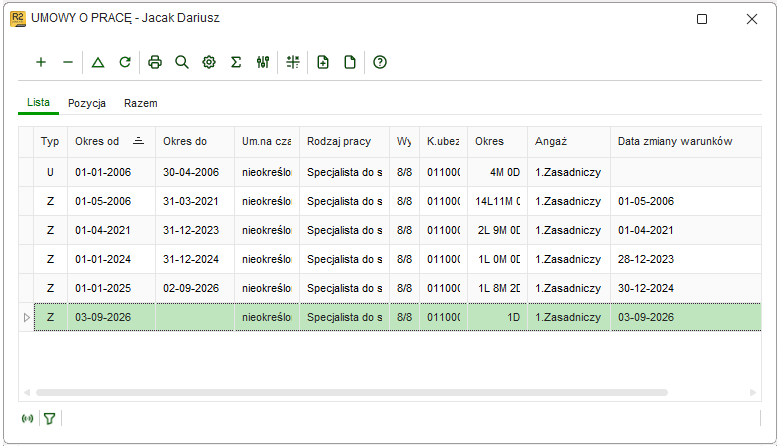Viewport: 779px width, 446px height.
Task: Click current row indicator arrow beside 03-09-2026 row
Action: [27, 317]
